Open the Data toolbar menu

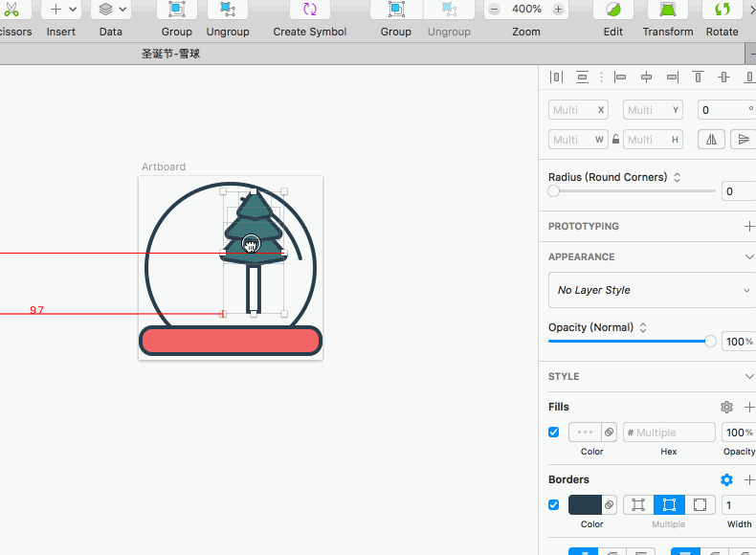(111, 10)
